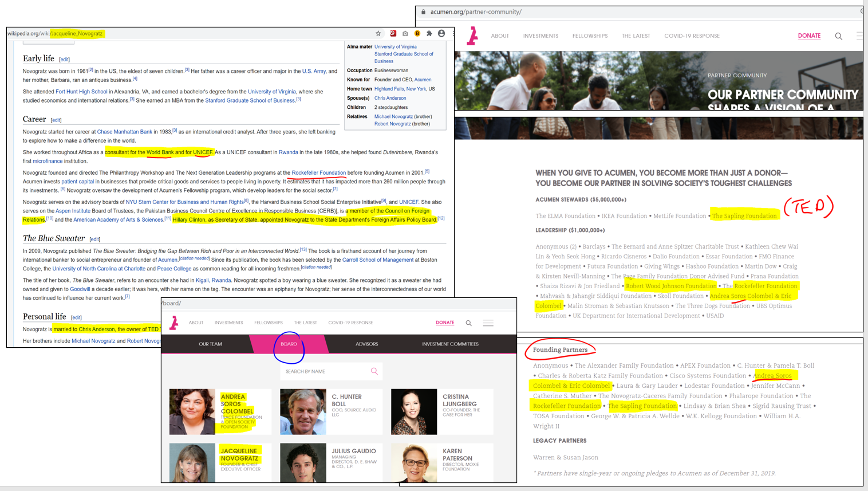Click the Acumen logo in the partner community window
868x491 pixels.
[472, 36]
